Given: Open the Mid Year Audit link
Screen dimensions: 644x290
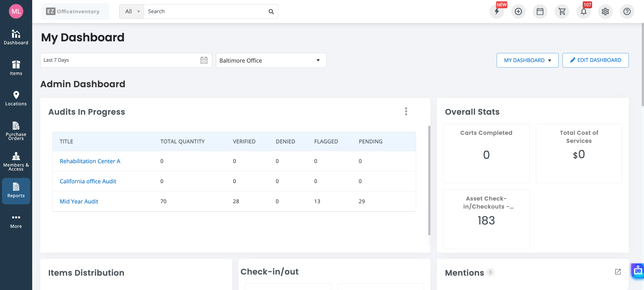Looking at the screenshot, I should [79, 201].
